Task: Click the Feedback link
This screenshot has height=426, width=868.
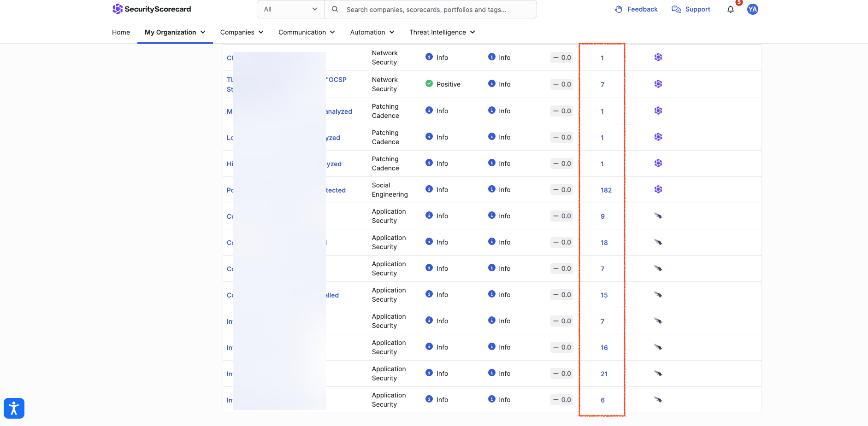Action: (x=636, y=9)
